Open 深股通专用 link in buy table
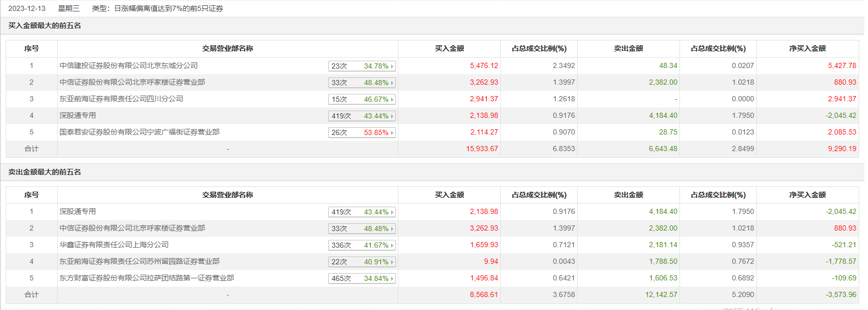868x310 pixels. (x=77, y=115)
